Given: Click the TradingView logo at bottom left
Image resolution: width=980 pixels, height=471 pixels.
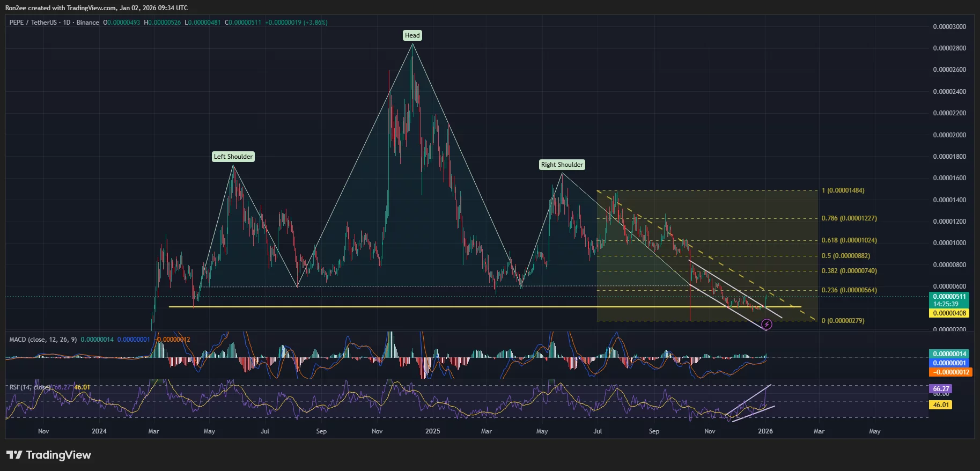Looking at the screenshot, I should click(49, 455).
